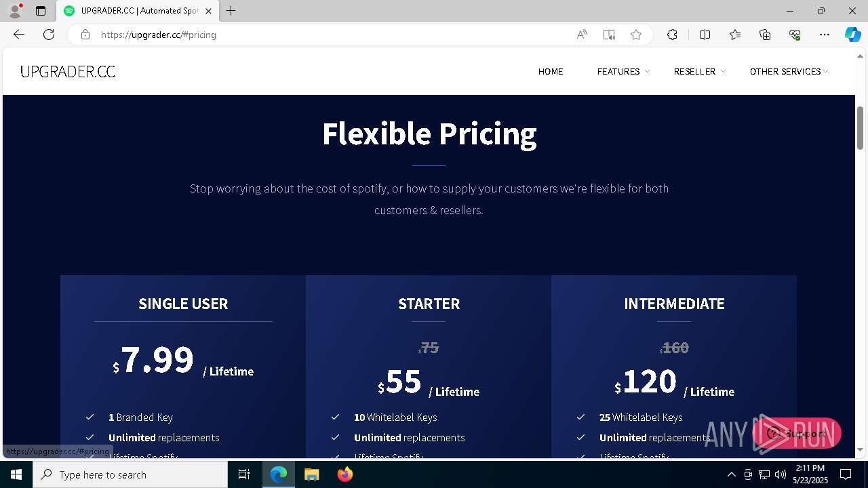The width and height of the screenshot is (868, 488).
Task: Open Collections icon
Action: (x=765, y=35)
